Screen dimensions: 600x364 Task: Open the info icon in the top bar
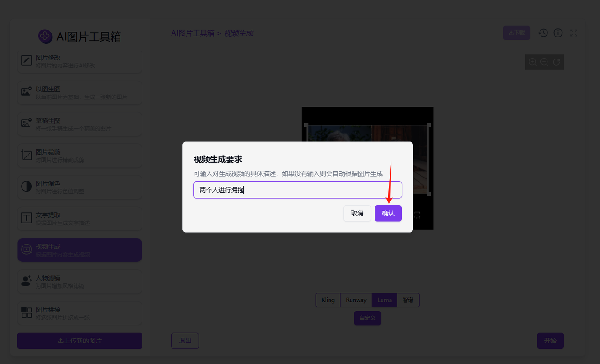pos(558,33)
